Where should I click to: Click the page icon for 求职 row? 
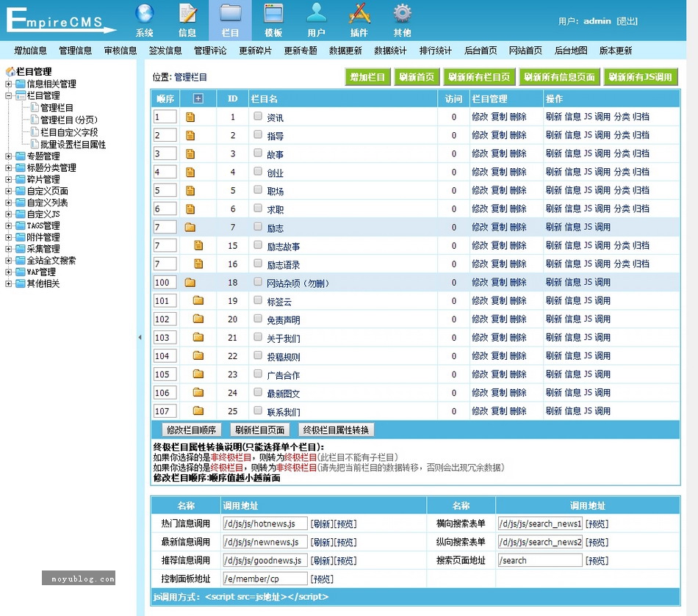pos(190,209)
